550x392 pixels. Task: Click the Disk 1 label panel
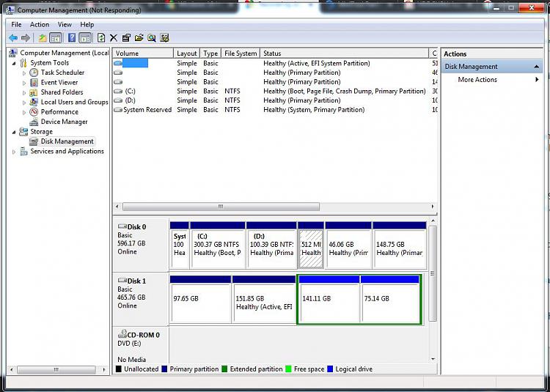click(141, 299)
